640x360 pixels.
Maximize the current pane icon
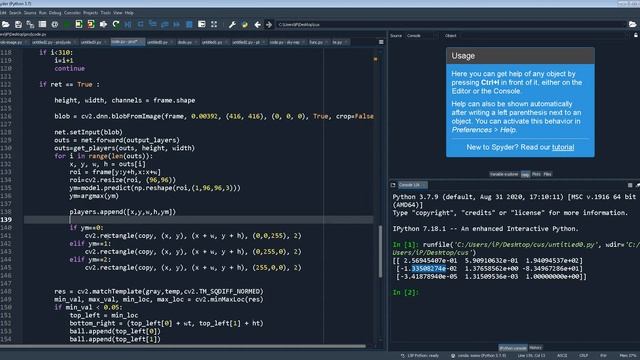pos(202,24)
